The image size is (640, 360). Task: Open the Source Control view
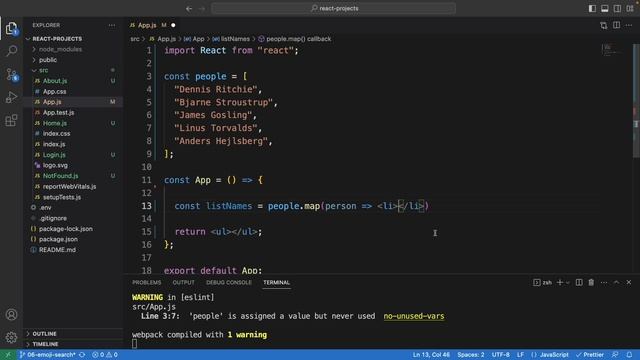11,74
